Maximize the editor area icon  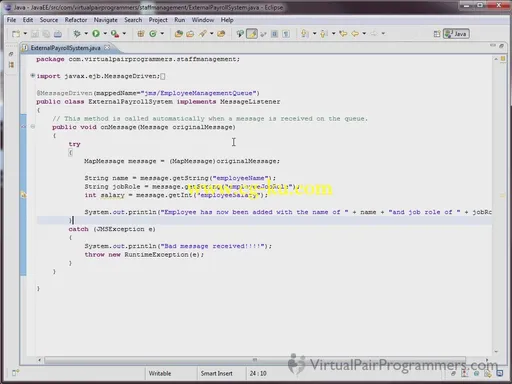[x=501, y=45]
